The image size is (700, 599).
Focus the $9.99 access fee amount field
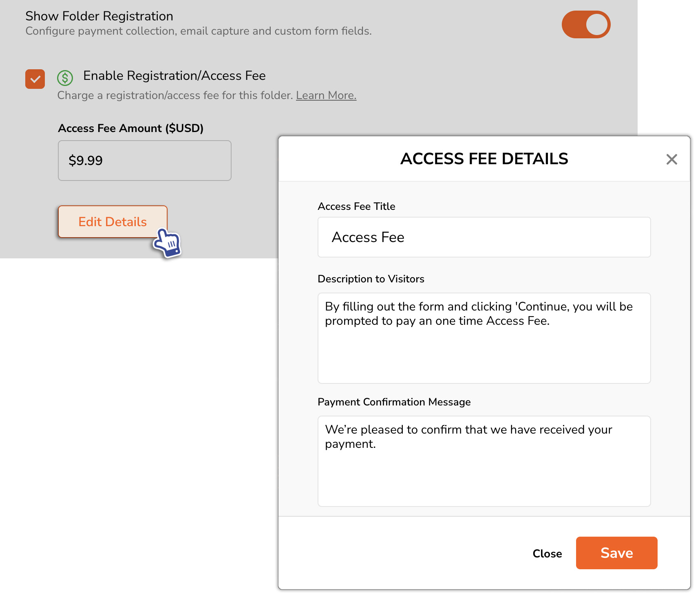coord(145,161)
